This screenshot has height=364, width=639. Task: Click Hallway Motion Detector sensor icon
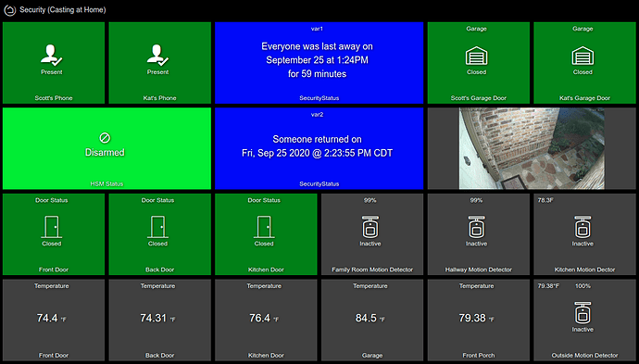(476, 227)
